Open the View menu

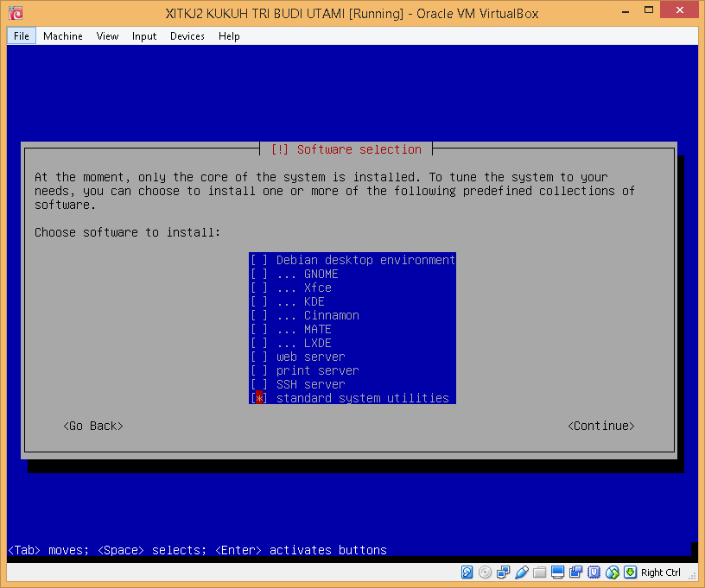(x=107, y=36)
